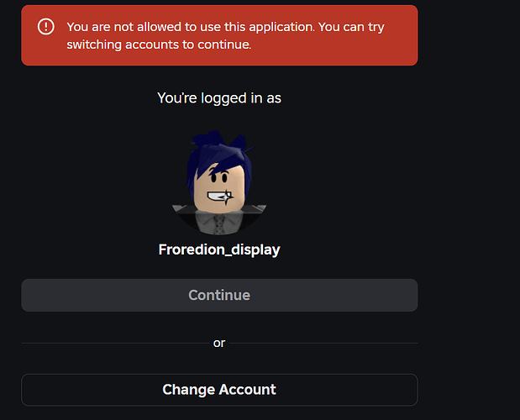Viewport: 520px width, 420px height.
Task: Click the "You're logged in as" heading
Action: tap(219, 98)
